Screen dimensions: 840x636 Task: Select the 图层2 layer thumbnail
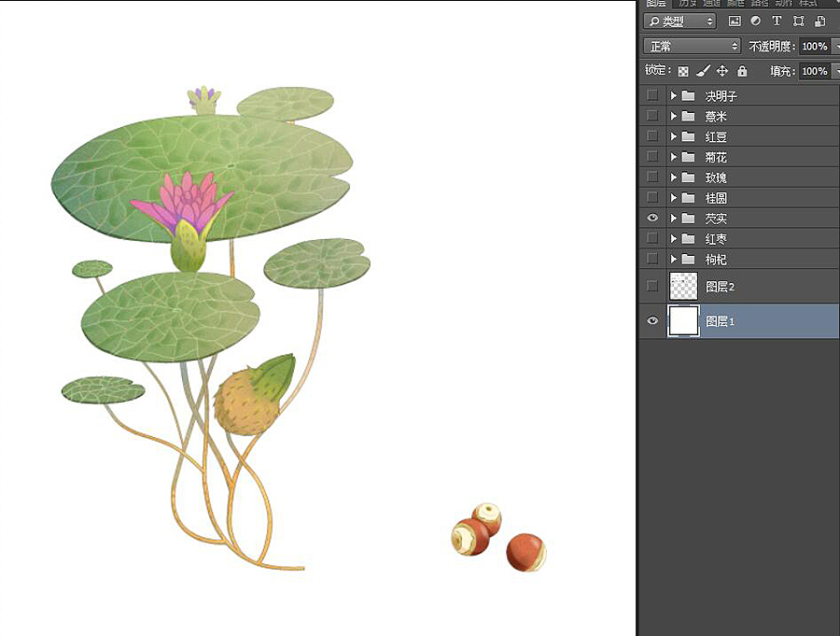pyautogui.click(x=683, y=286)
